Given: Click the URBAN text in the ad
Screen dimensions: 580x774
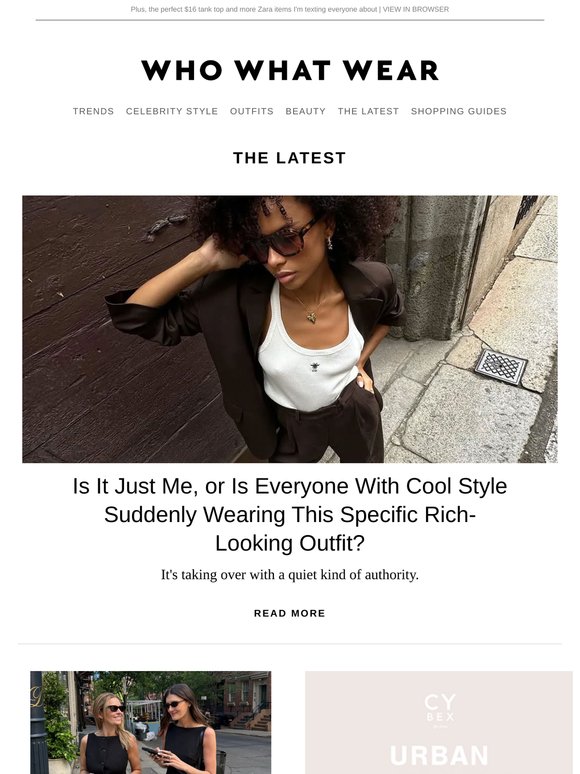Looking at the screenshot, I should tap(439, 756).
